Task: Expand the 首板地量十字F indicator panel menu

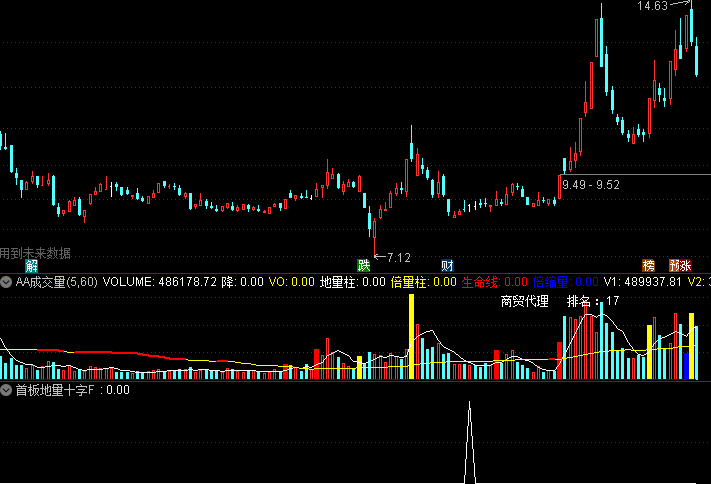Action: point(6,390)
